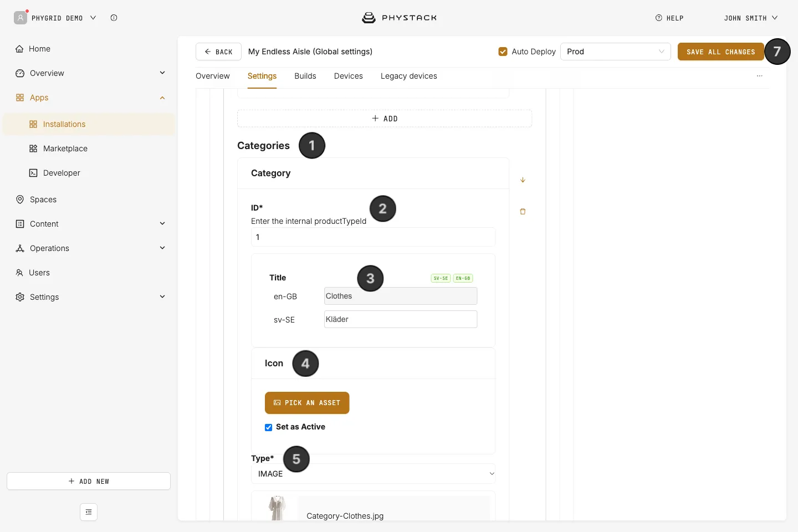Move Category down with arrow icon
The image size is (798, 532).
point(523,180)
